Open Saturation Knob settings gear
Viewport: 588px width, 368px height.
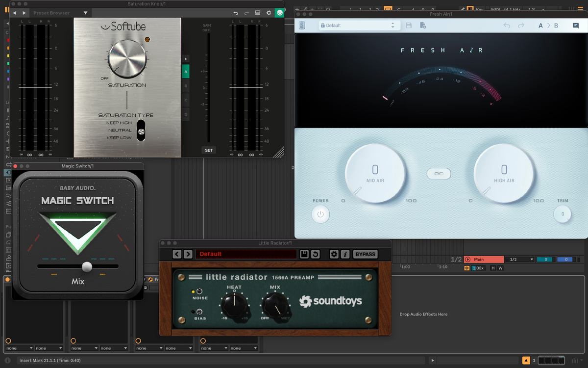pyautogui.click(x=269, y=13)
